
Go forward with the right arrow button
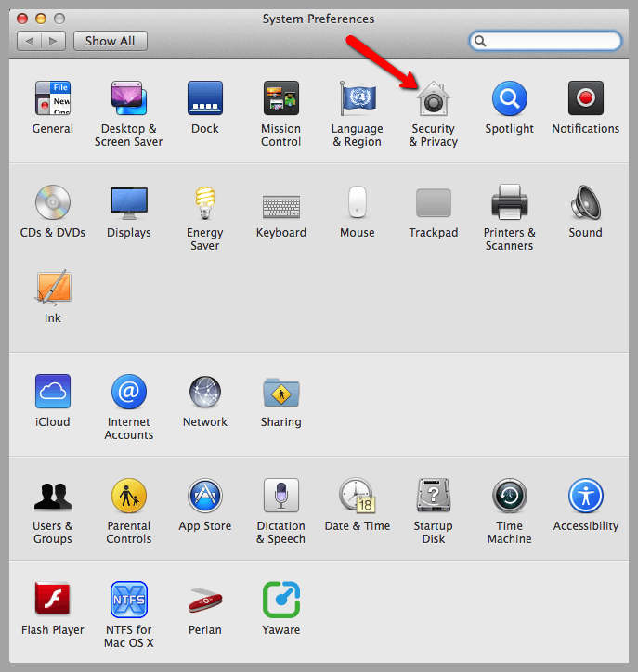coord(54,41)
